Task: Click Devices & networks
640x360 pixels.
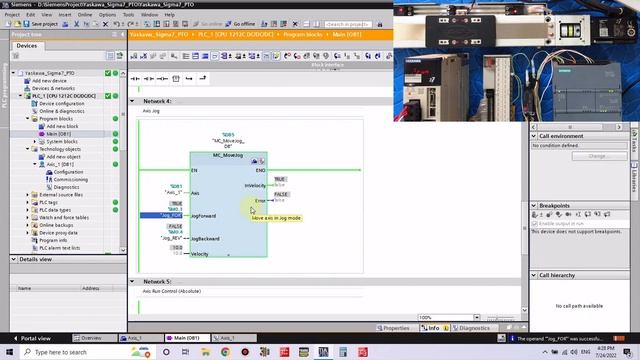Action: (53, 88)
